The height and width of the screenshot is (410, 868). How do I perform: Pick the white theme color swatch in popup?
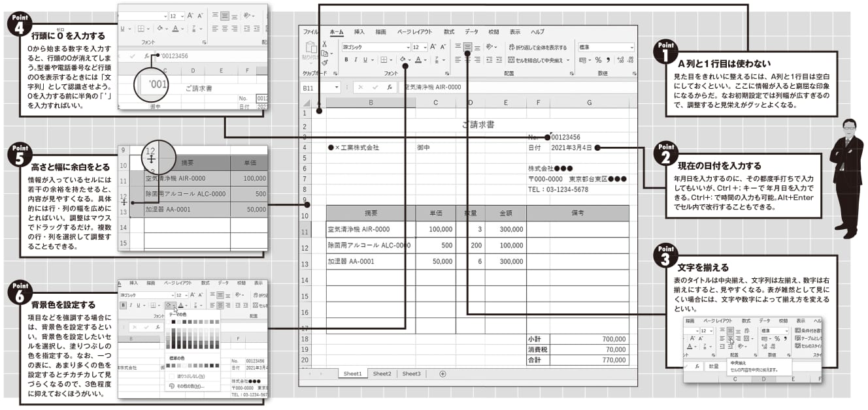(x=168, y=322)
